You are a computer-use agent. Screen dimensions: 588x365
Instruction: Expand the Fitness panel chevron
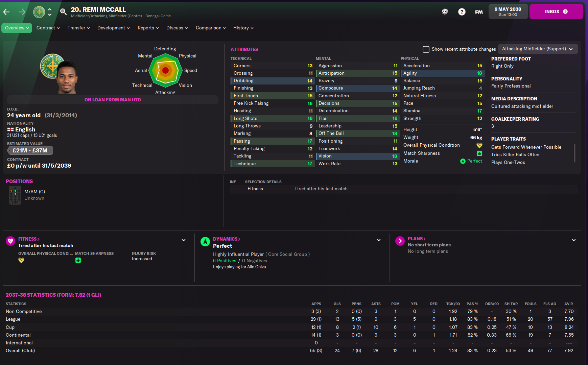click(x=184, y=240)
